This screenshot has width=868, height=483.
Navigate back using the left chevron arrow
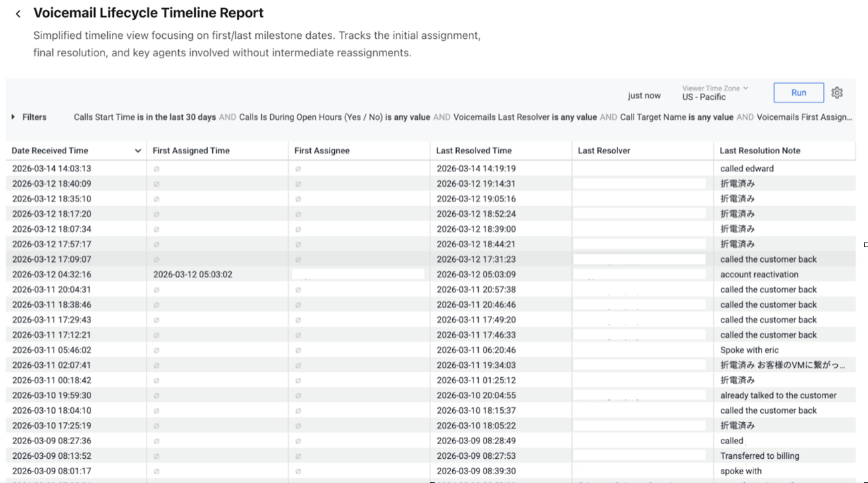(18, 12)
